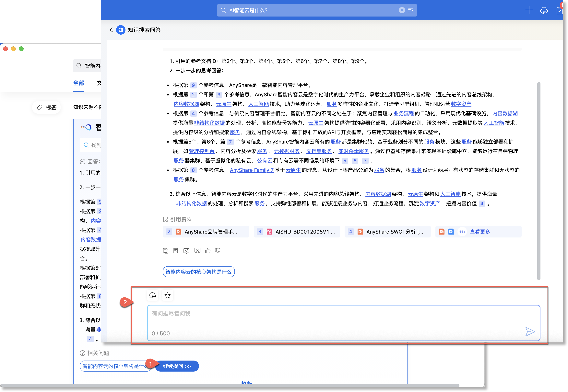Click the 实时杀毒服务 link

[x=354, y=151]
